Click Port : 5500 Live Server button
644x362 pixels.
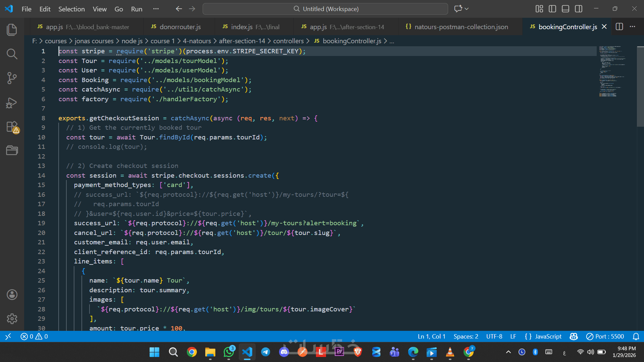[x=605, y=337]
